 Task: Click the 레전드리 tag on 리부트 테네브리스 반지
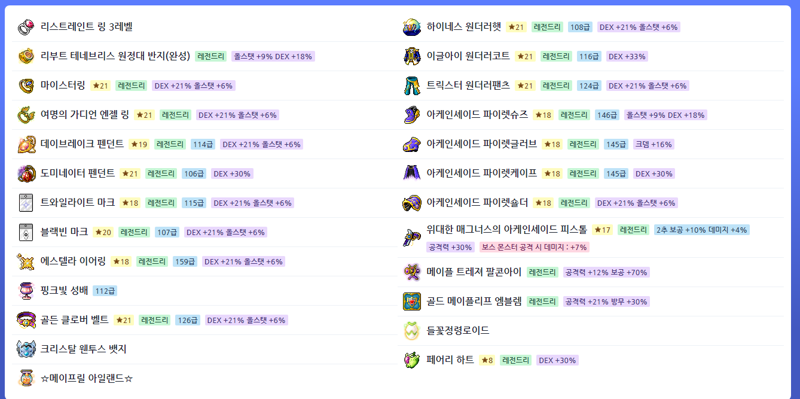211,56
